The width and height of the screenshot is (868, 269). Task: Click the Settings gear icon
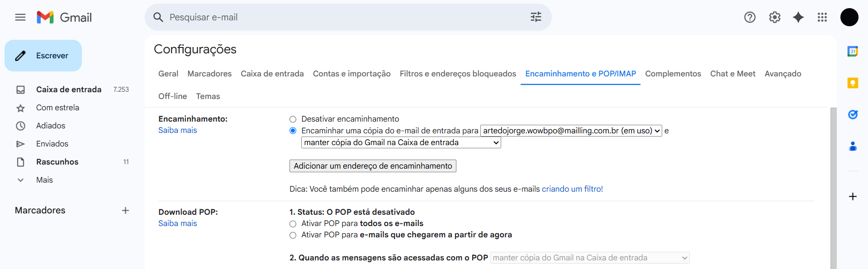[x=774, y=17]
